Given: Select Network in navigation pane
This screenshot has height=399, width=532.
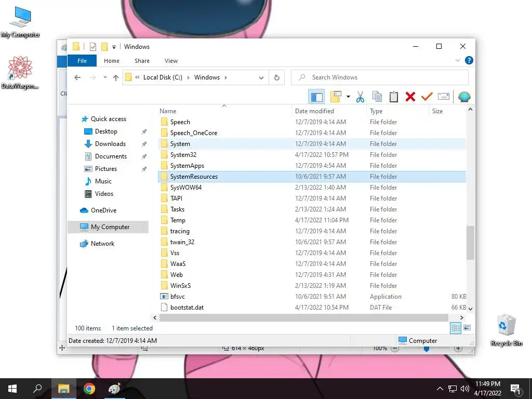Looking at the screenshot, I should click(102, 244).
